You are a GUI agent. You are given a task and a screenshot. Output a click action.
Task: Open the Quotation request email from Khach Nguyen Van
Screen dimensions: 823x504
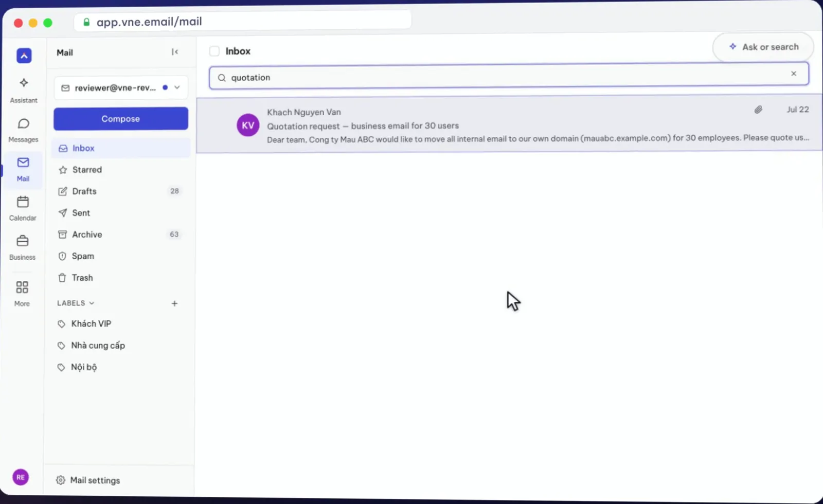tap(509, 125)
